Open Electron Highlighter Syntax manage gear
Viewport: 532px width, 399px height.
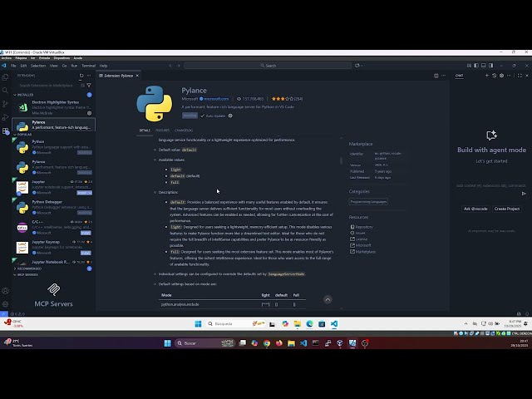pos(90,113)
